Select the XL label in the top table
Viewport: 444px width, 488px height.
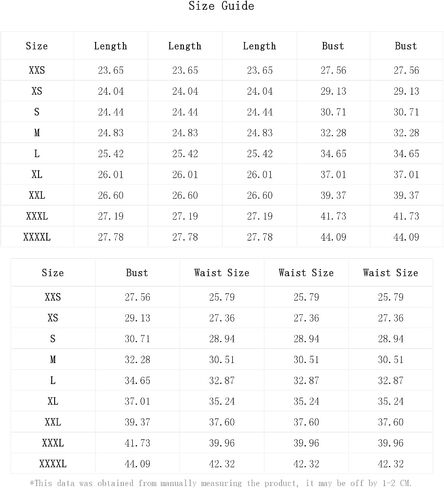point(37,175)
